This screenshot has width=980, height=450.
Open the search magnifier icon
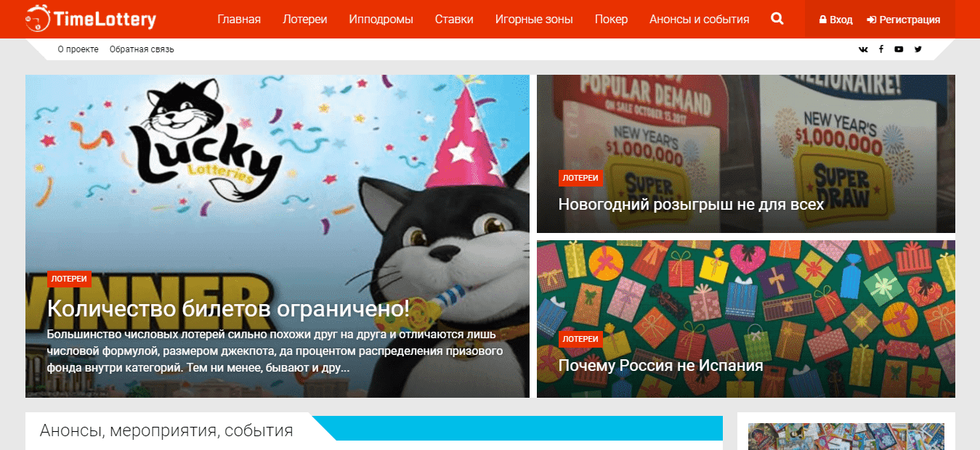(777, 19)
